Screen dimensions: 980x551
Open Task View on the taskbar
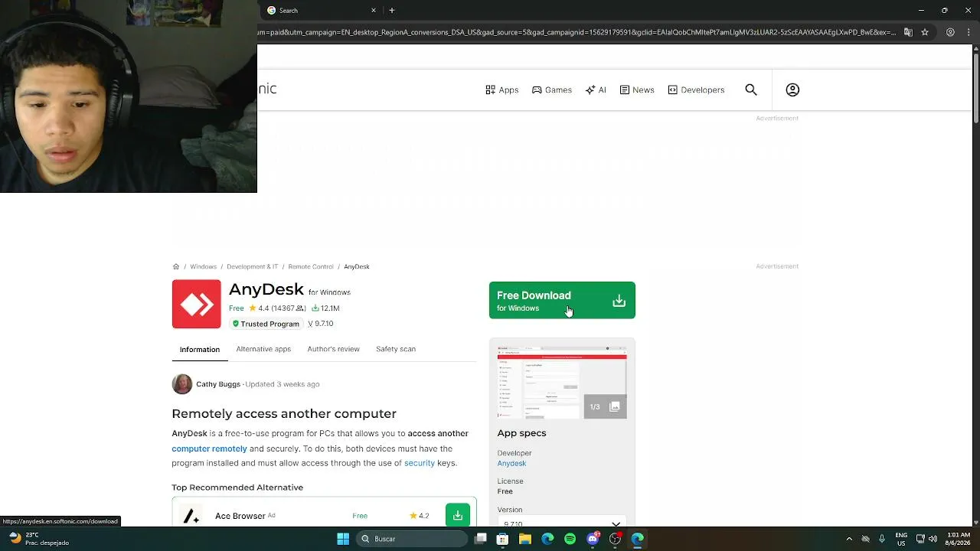pos(480,539)
